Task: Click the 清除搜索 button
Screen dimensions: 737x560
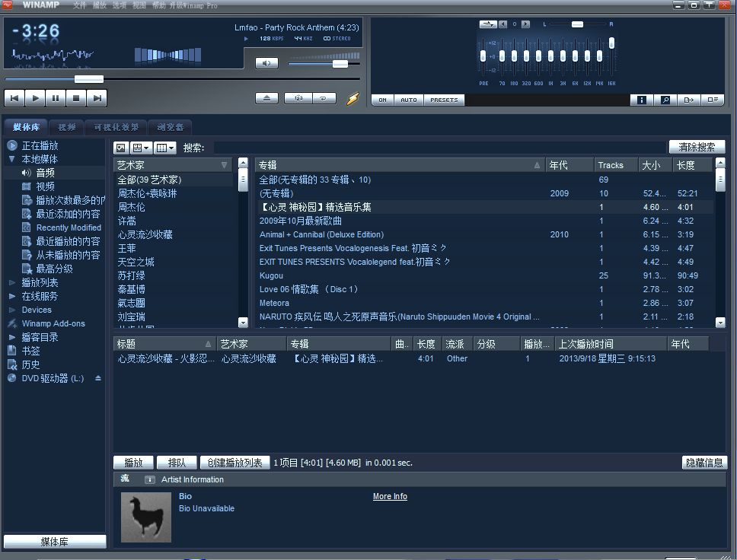Action: [x=697, y=147]
